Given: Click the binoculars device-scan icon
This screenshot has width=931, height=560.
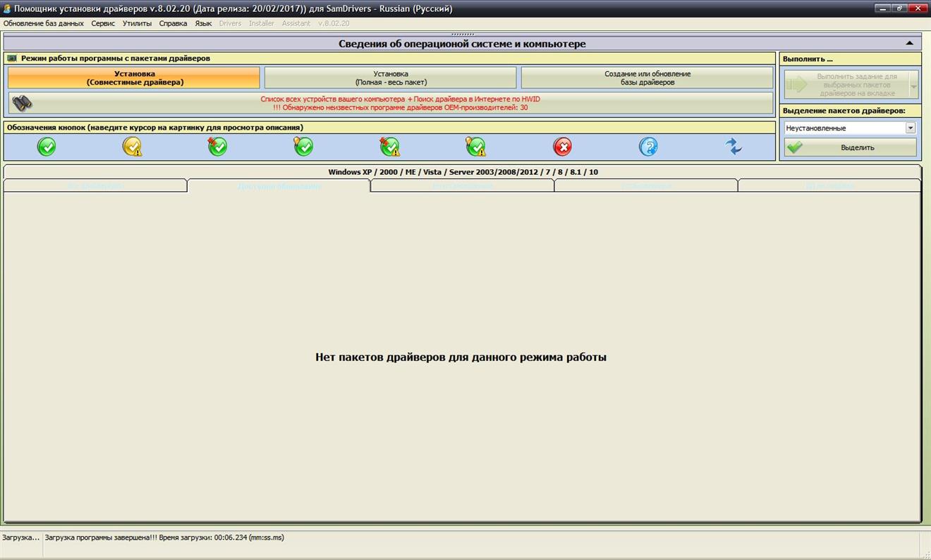Looking at the screenshot, I should pos(22,103).
